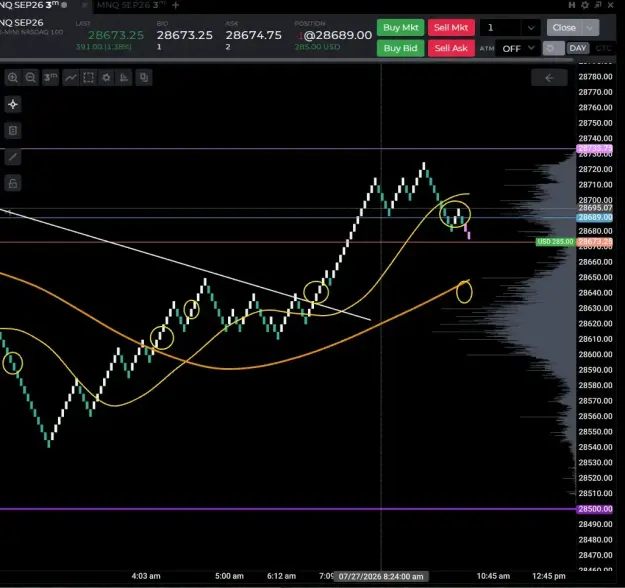
Task: Expand the Close button dropdown arrow
Action: [590, 28]
